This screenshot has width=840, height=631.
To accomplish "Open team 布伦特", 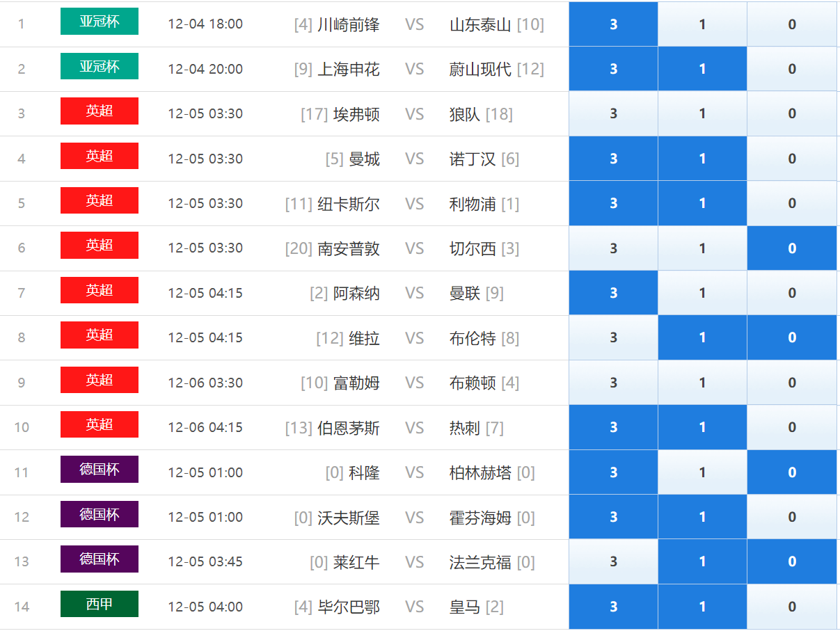I will click(473, 338).
